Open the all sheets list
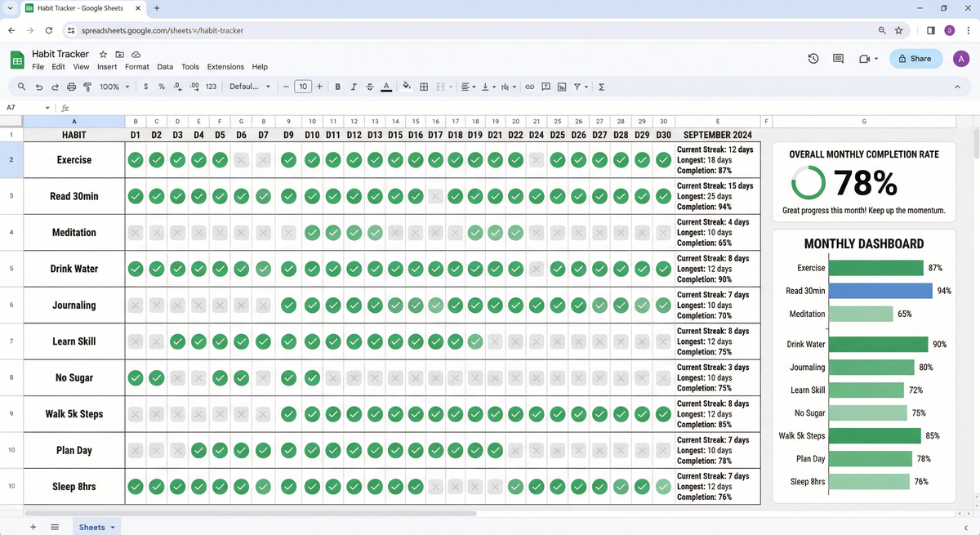This screenshot has width=980, height=535. (x=55, y=528)
